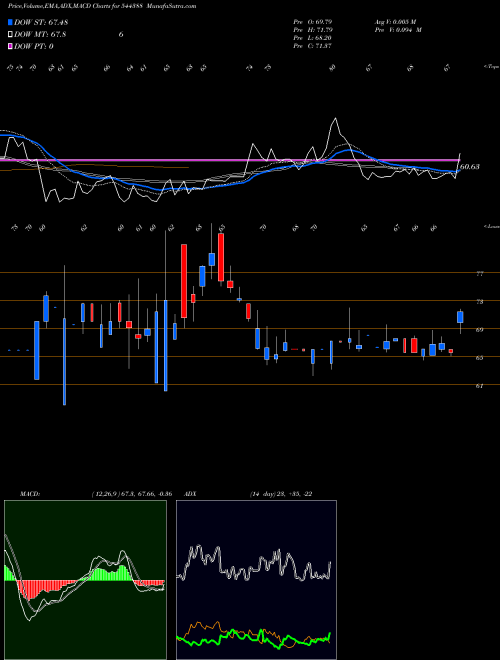The width and height of the screenshot is (500, 660).
Task: Click the chart title mentioning MunafaSutra.com
Action: click(x=102, y=6)
